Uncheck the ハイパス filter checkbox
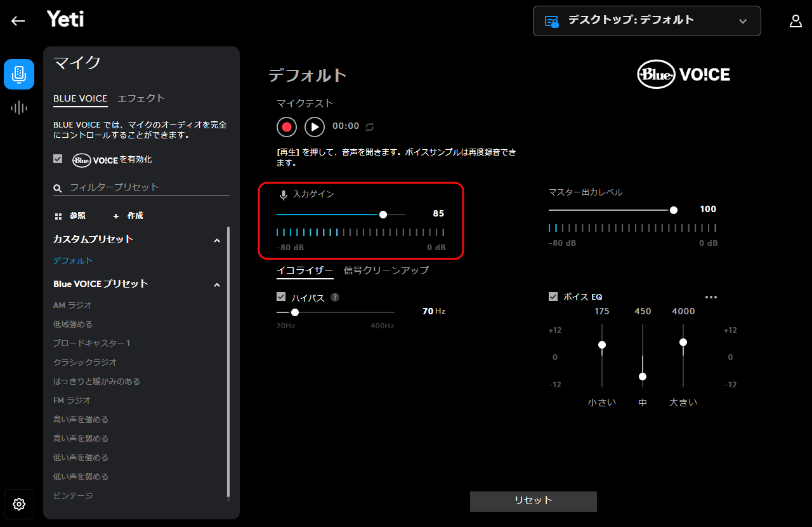The image size is (812, 527). click(281, 297)
